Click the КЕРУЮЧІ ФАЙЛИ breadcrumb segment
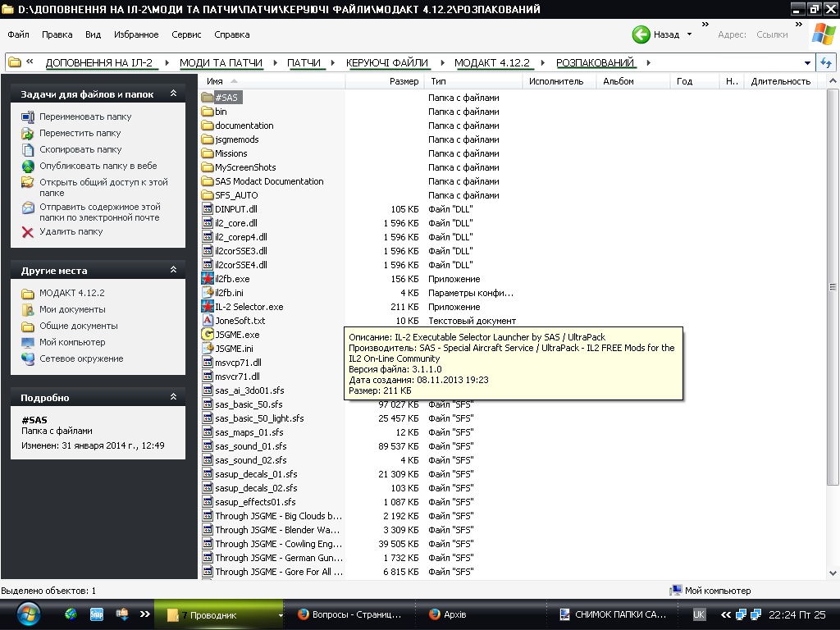Image resolution: width=840 pixels, height=630 pixels. coord(387,62)
